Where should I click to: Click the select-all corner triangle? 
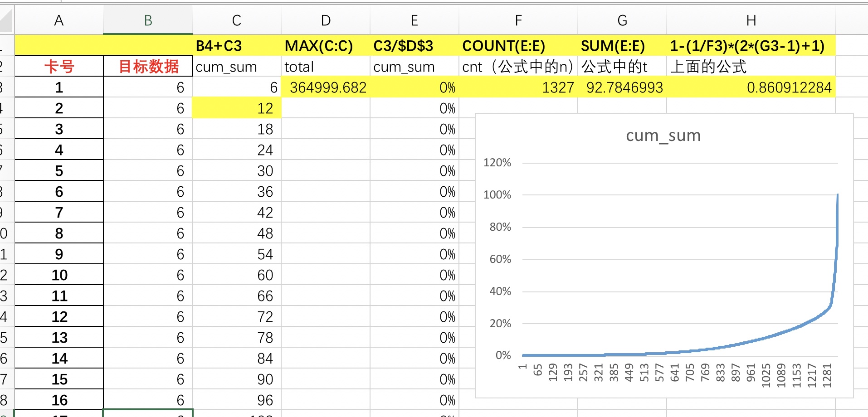pyautogui.click(x=6, y=20)
